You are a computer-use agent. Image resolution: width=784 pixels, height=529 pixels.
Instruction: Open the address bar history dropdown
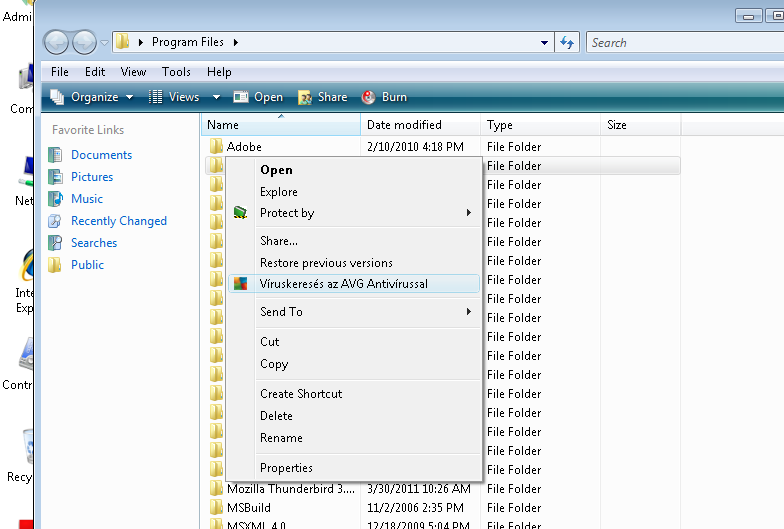point(544,42)
